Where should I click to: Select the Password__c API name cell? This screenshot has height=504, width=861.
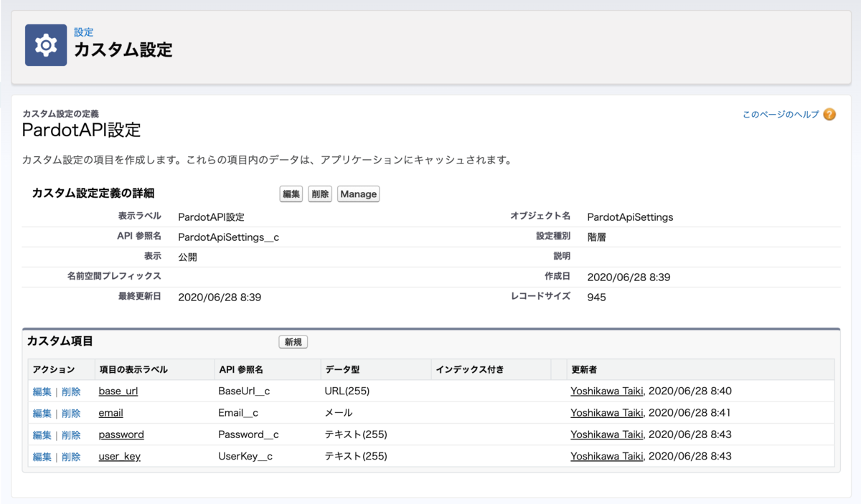(248, 434)
